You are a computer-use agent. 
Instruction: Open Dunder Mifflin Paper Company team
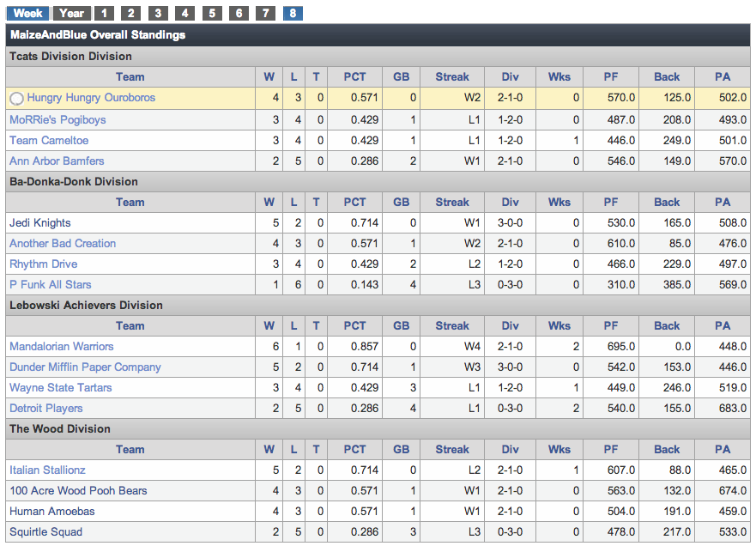(85, 367)
